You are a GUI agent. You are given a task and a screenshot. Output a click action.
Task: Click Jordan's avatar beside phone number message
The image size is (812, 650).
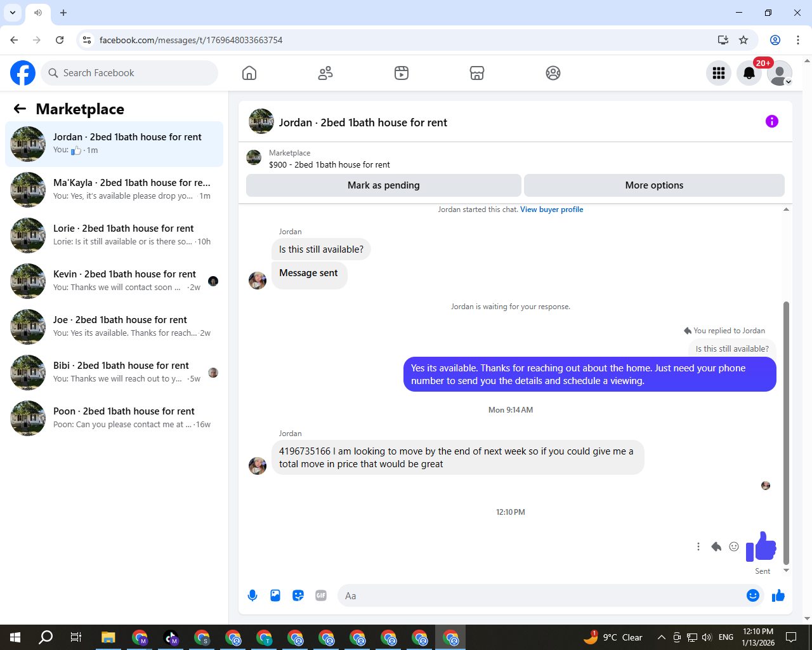[x=258, y=466]
